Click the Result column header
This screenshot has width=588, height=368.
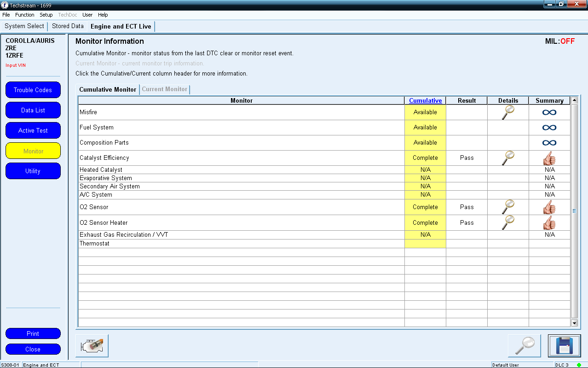tap(467, 100)
